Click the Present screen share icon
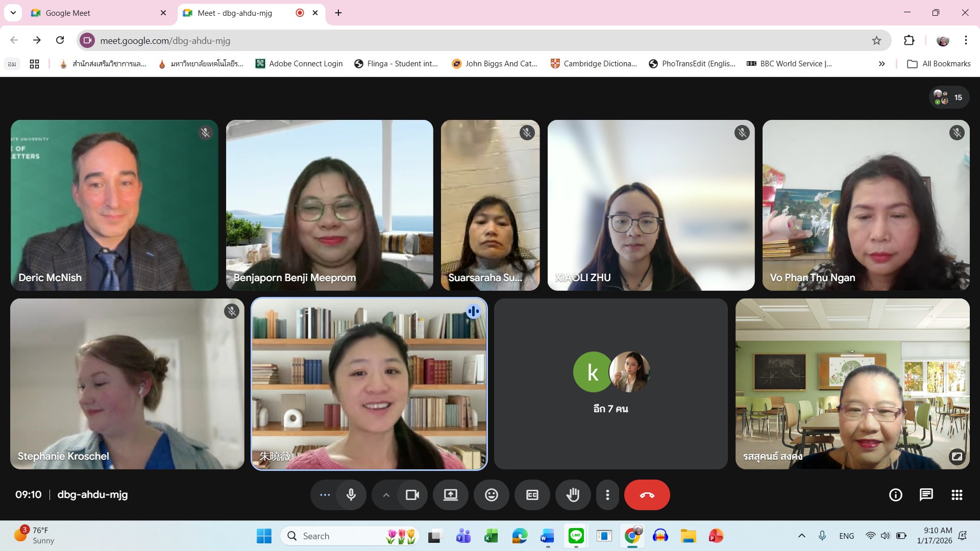 450,495
